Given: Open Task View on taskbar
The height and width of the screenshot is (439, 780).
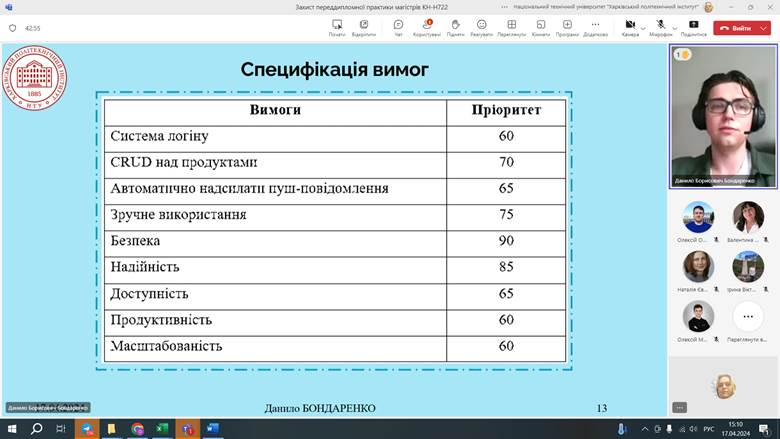Looking at the screenshot, I should [61, 429].
